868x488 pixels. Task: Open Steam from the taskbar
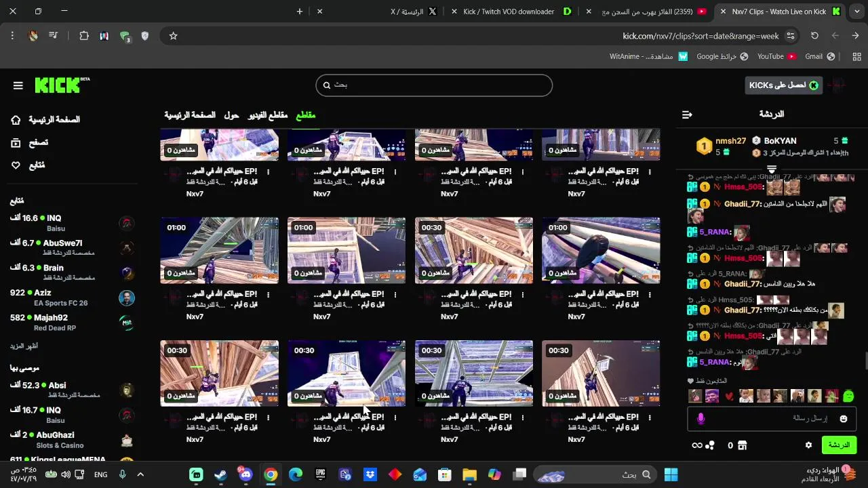pos(220,474)
